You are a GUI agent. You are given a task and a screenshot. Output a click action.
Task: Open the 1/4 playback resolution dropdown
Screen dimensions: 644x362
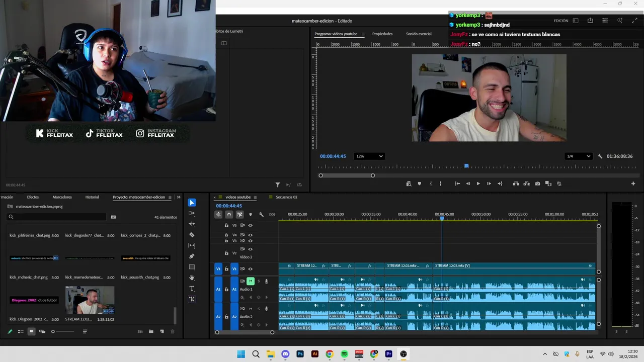pyautogui.click(x=578, y=156)
